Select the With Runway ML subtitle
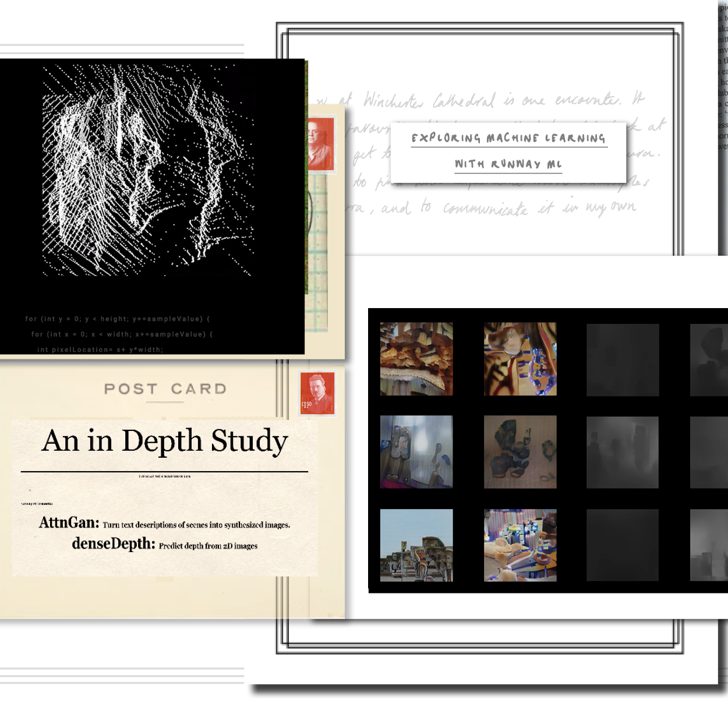This screenshot has height=728, width=728. (x=508, y=164)
